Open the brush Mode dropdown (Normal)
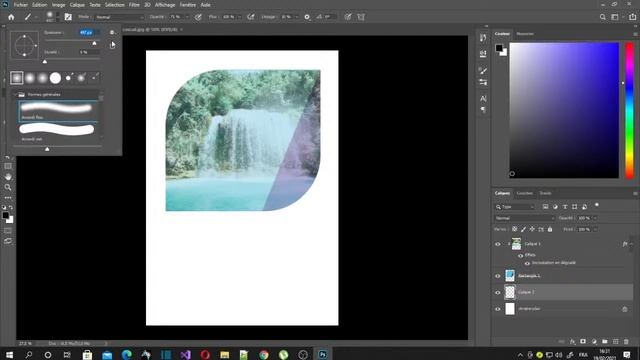The height and width of the screenshot is (360, 640). tap(119, 17)
